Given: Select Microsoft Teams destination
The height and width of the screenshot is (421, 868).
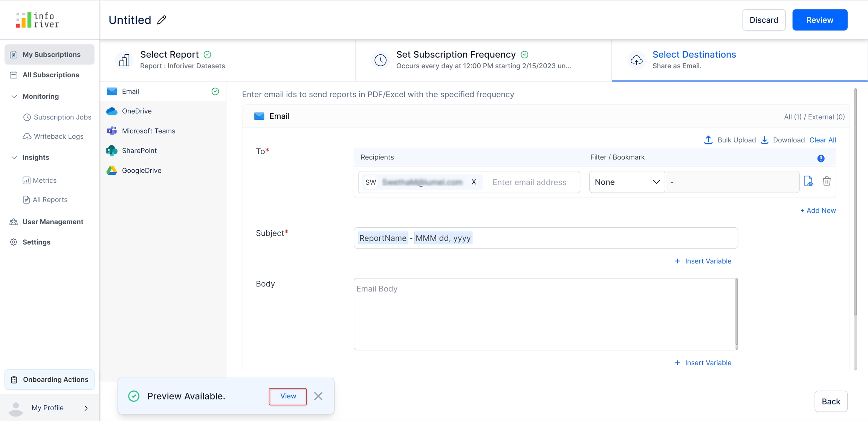Looking at the screenshot, I should point(148,131).
